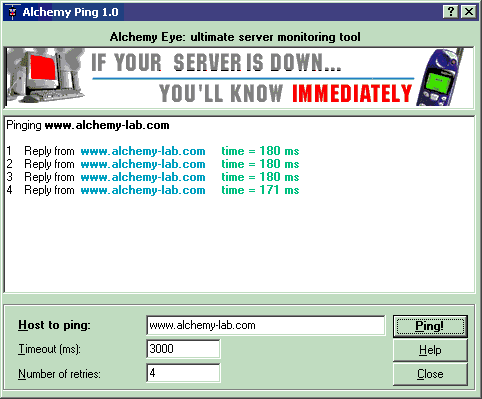Click 'Alchemy Eye: ultimate server monitoring tool' heading
Viewport: 482px width, 399px height.
pos(235,37)
